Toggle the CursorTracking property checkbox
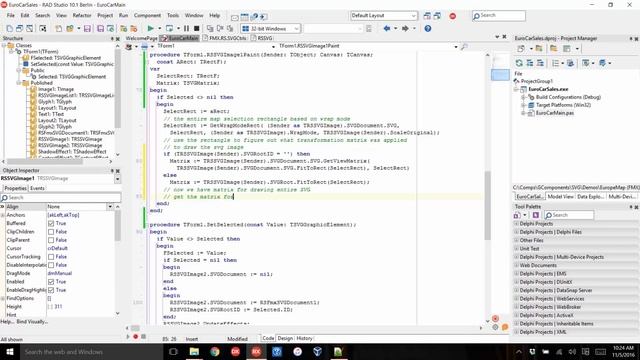Image resolution: width=640 pixels, height=360 pixels. pyautogui.click(x=51, y=257)
